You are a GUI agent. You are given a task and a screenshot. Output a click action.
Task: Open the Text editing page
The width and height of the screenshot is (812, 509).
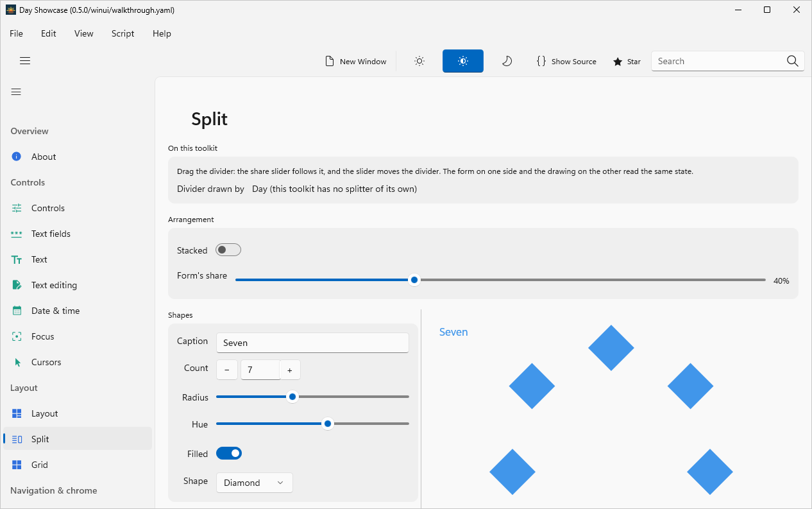78,285
